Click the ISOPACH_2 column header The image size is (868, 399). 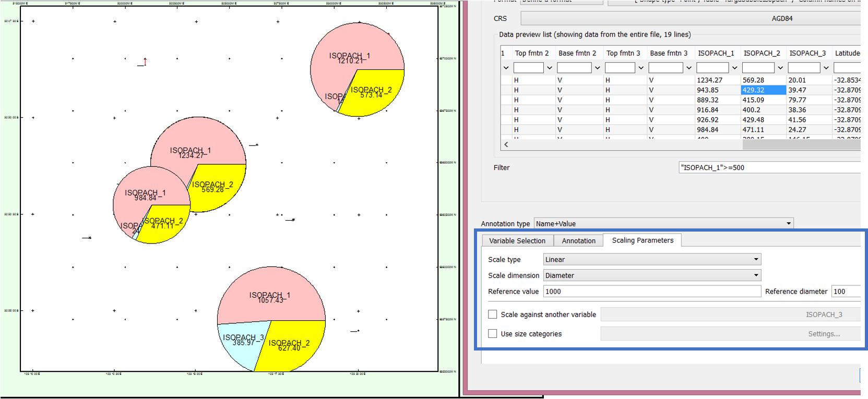coord(762,53)
